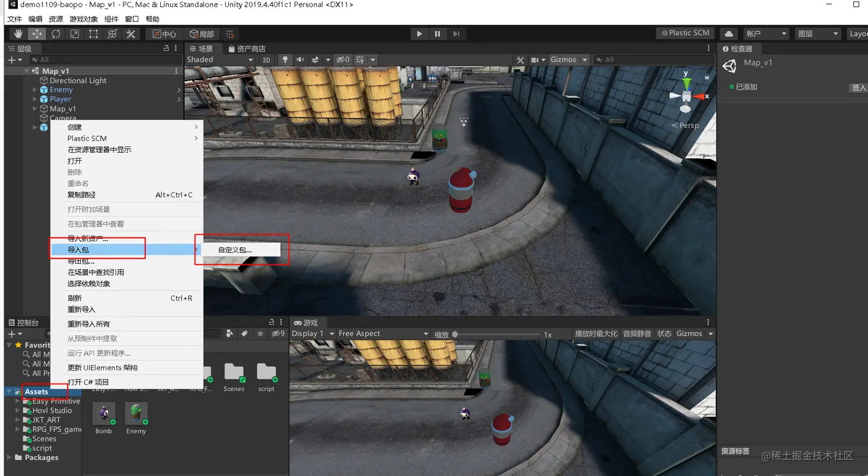The width and height of the screenshot is (868, 476).
Task: Expand the Player object in Hierarchy
Action: 35,99
